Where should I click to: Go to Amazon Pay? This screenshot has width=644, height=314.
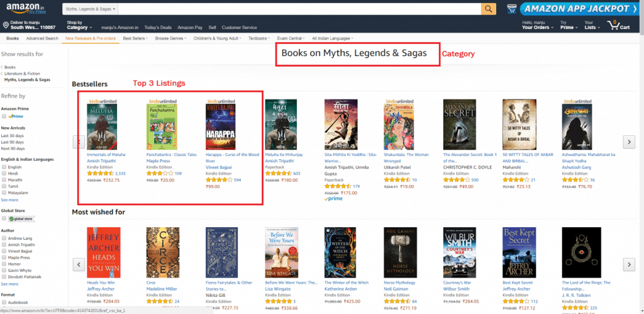tap(190, 28)
